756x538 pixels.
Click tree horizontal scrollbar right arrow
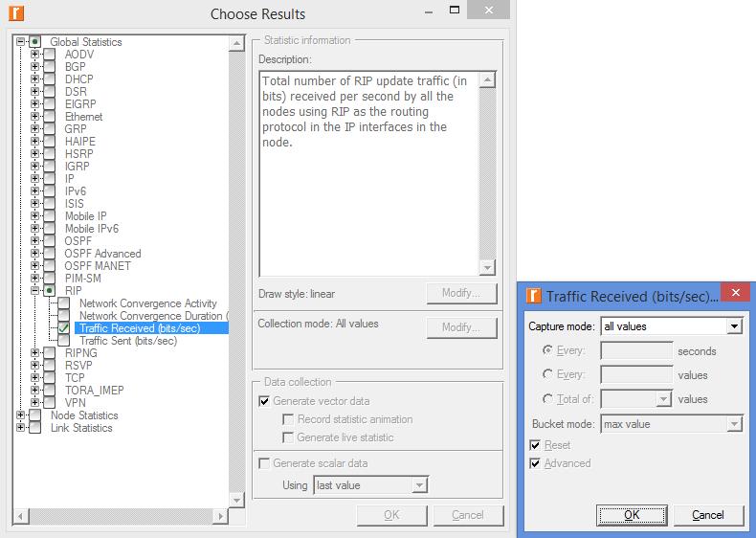[220, 516]
